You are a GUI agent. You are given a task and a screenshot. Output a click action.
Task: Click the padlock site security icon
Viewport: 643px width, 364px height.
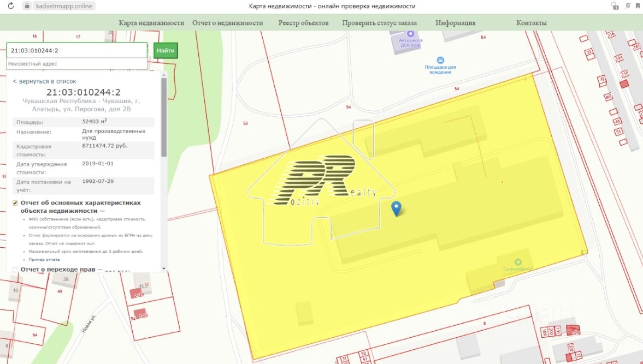27,6
